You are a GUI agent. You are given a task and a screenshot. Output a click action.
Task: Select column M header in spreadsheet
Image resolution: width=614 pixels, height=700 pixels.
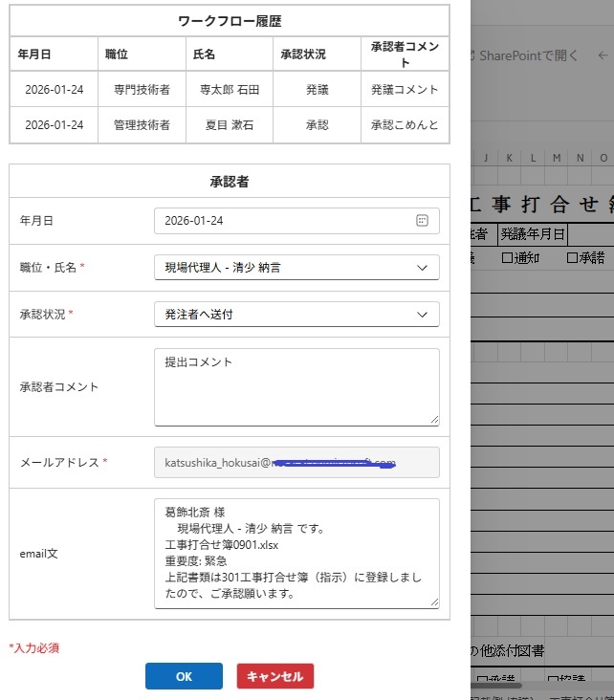[557, 157]
